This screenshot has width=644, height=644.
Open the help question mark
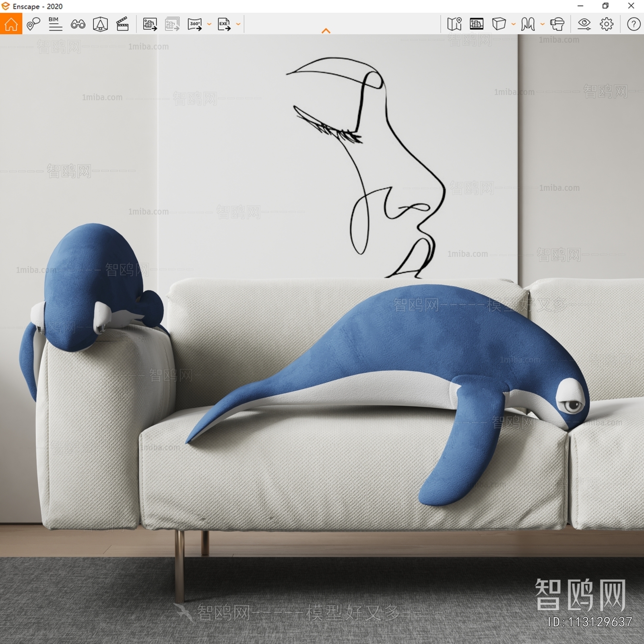[634, 24]
